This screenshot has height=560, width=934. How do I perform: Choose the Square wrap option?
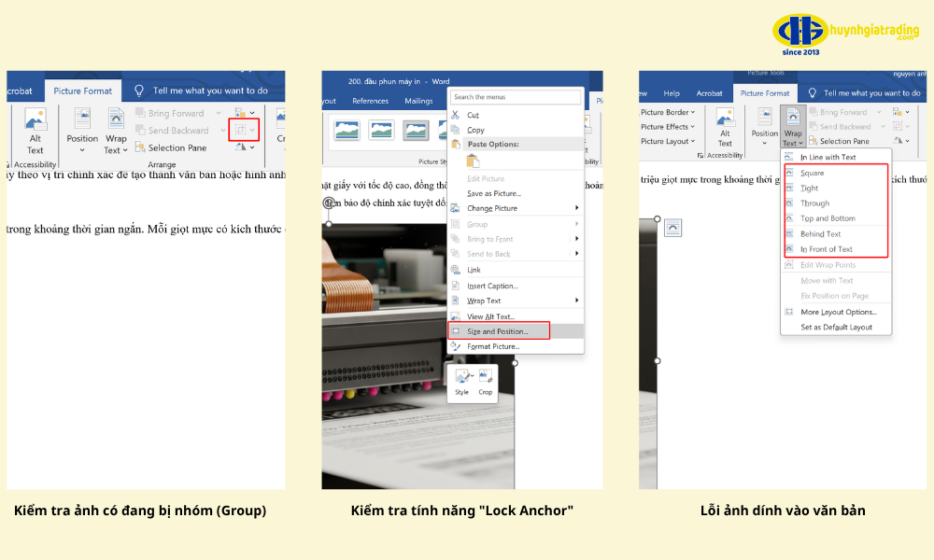812,173
